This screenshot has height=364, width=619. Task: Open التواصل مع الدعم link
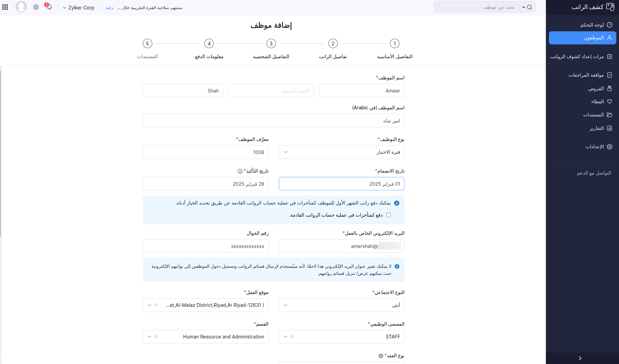(x=594, y=173)
